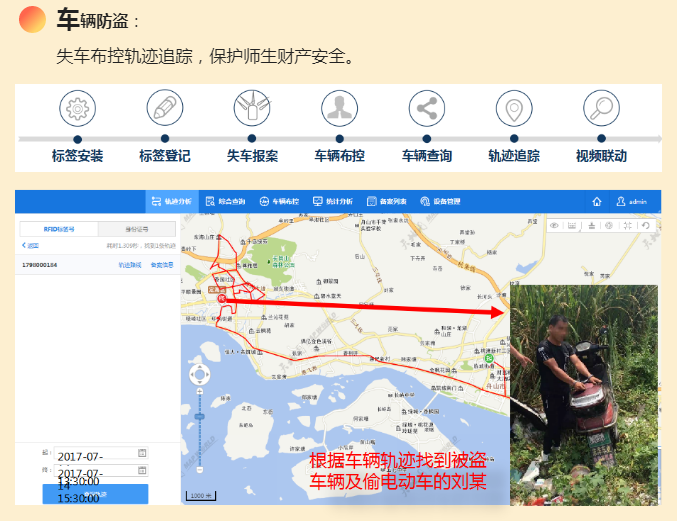This screenshot has width=679, height=521.
Task: Open the admin user menu
Action: click(x=632, y=201)
